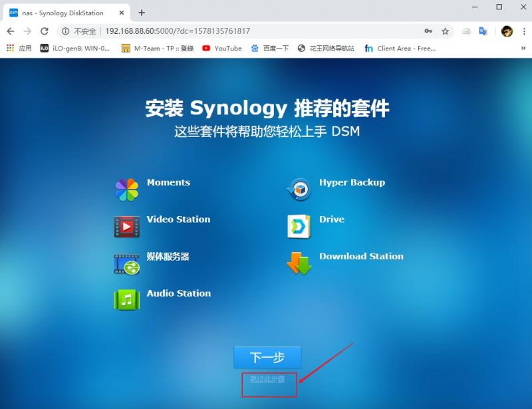This screenshot has width=532, height=409.
Task: Open a new browser tab
Action: [142, 13]
